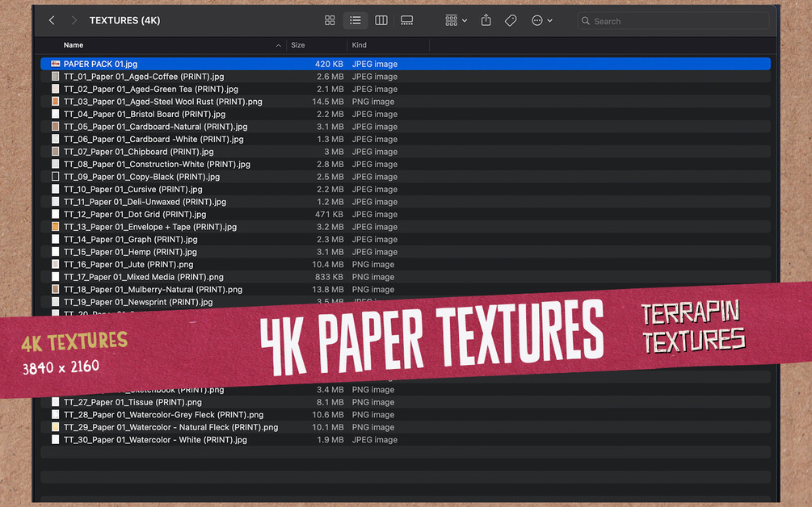Click the 471 KB size cell
The height and width of the screenshot is (507, 812).
tap(330, 214)
